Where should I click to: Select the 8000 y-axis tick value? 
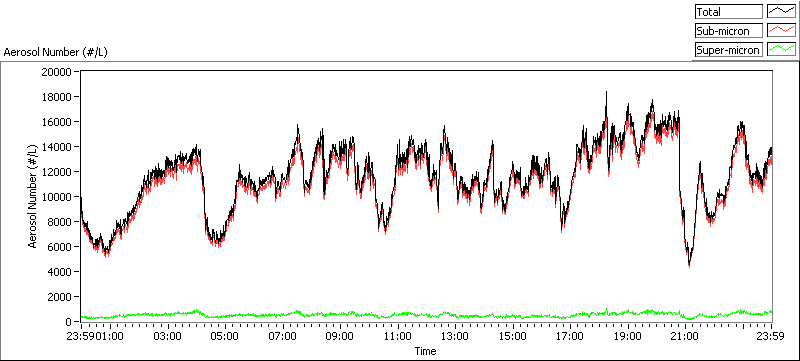(60, 221)
